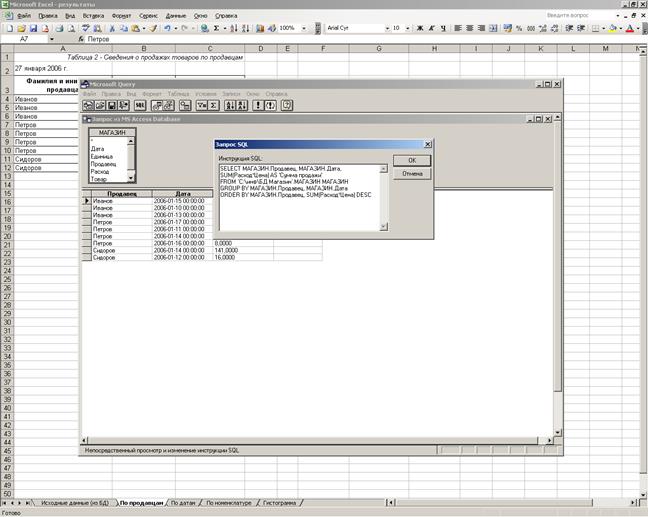This screenshot has width=648, height=517.
Task: Click the Query Now exclamation icon
Action: click(258, 105)
